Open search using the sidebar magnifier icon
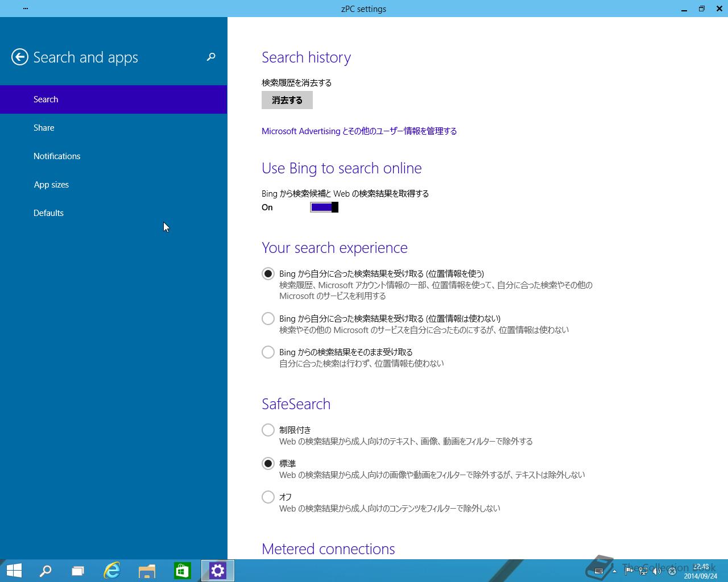This screenshot has height=582, width=728. pos(211,57)
